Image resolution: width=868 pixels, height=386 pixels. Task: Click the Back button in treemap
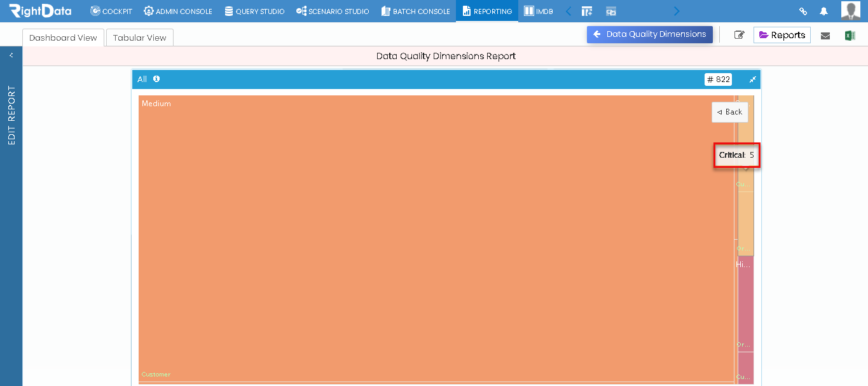coord(730,112)
